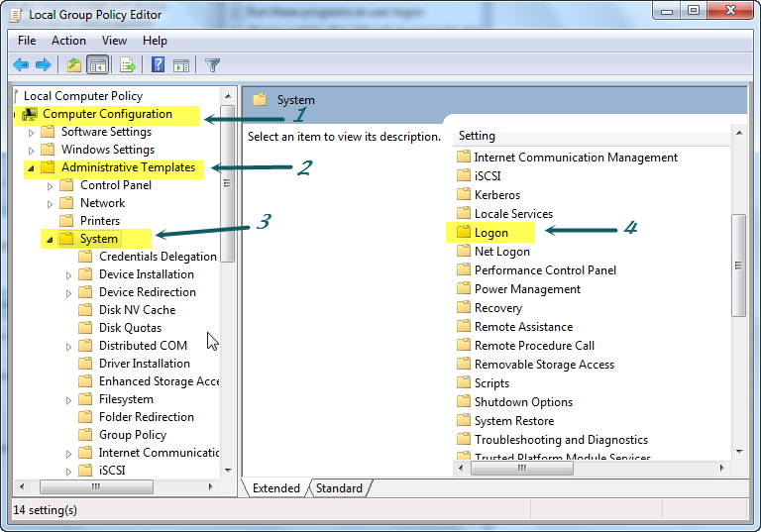This screenshot has height=532, width=761.
Task: Select Local Computer Policy root node
Action: pyautogui.click(x=83, y=96)
